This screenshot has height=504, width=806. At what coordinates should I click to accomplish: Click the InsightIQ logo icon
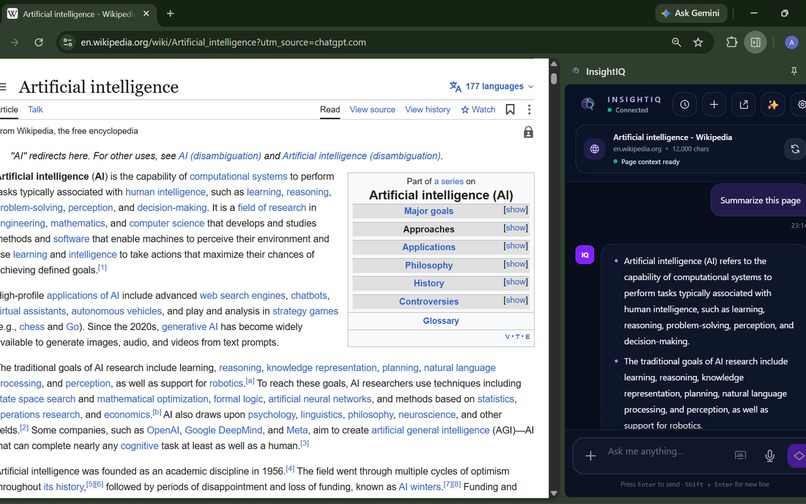click(588, 104)
